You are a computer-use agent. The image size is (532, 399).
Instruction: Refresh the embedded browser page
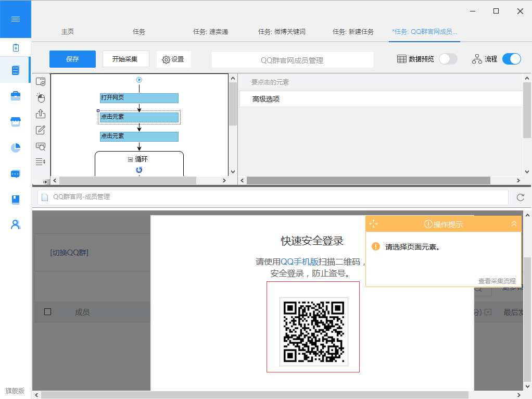point(521,197)
